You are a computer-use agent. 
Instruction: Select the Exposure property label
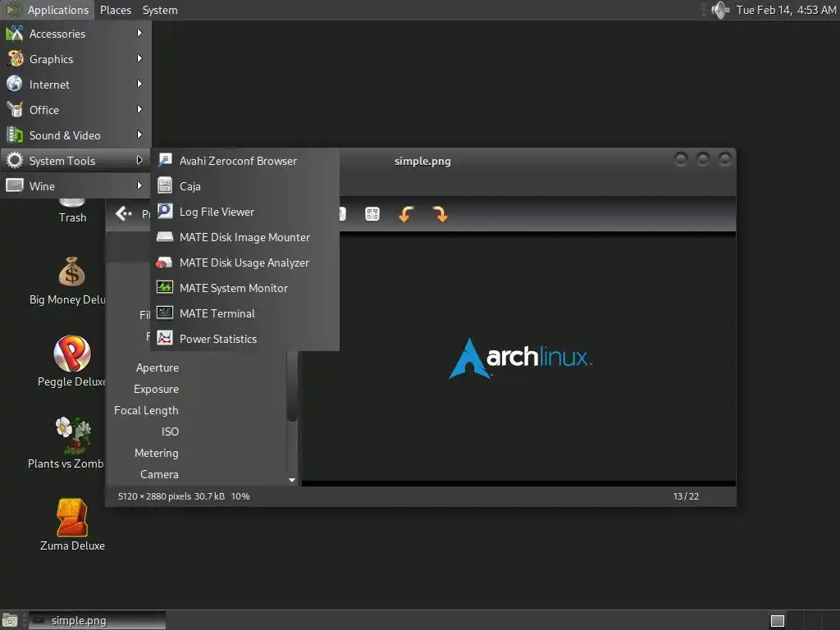156,389
